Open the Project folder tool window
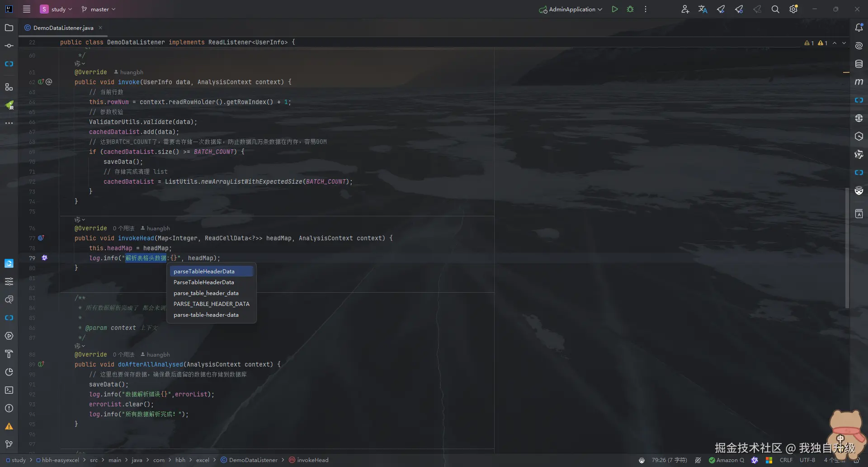This screenshot has width=868, height=467. pyautogui.click(x=9, y=28)
